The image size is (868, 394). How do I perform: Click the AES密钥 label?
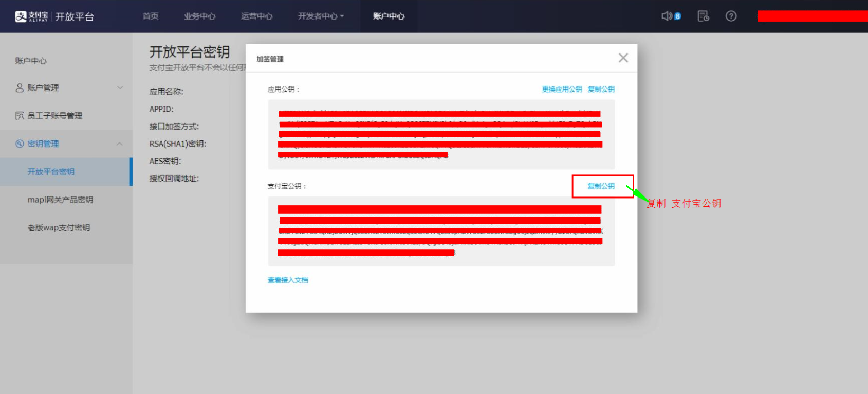coord(165,161)
